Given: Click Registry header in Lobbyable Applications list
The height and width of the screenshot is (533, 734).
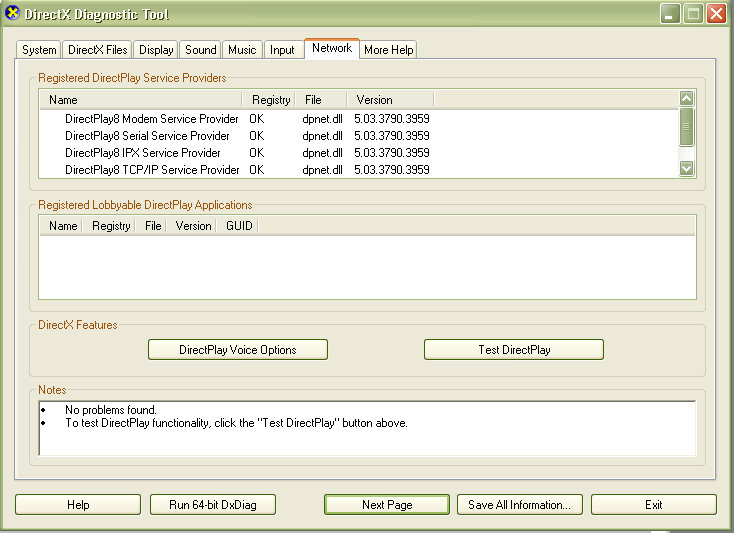Looking at the screenshot, I should (x=109, y=226).
